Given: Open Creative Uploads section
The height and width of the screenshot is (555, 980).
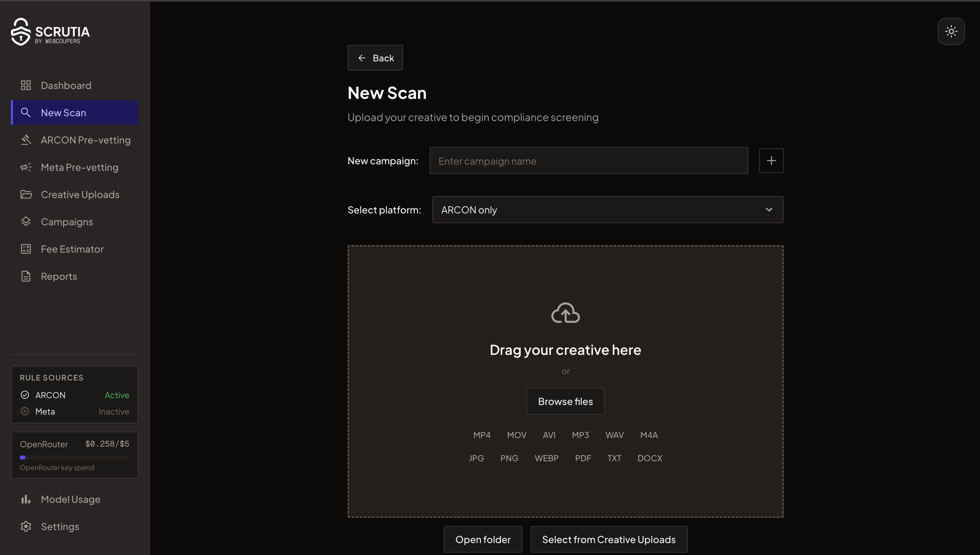Looking at the screenshot, I should (75, 194).
